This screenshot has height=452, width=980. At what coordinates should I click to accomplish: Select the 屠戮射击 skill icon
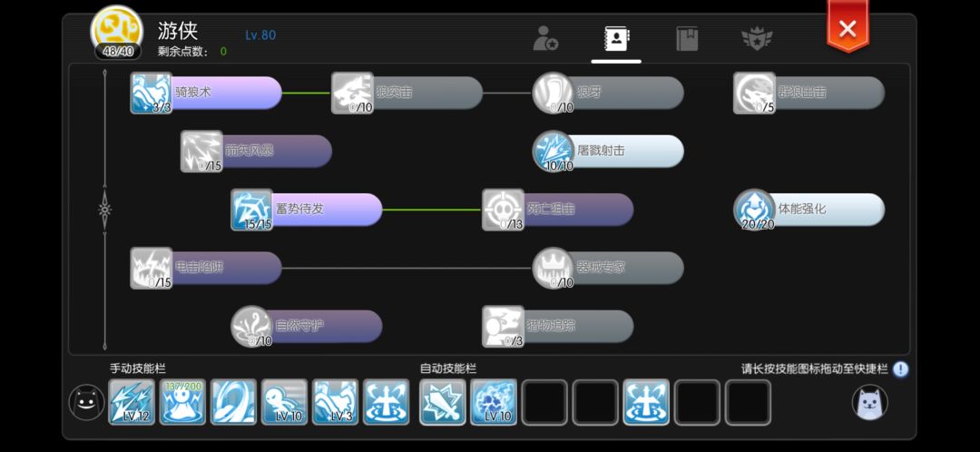(x=554, y=151)
